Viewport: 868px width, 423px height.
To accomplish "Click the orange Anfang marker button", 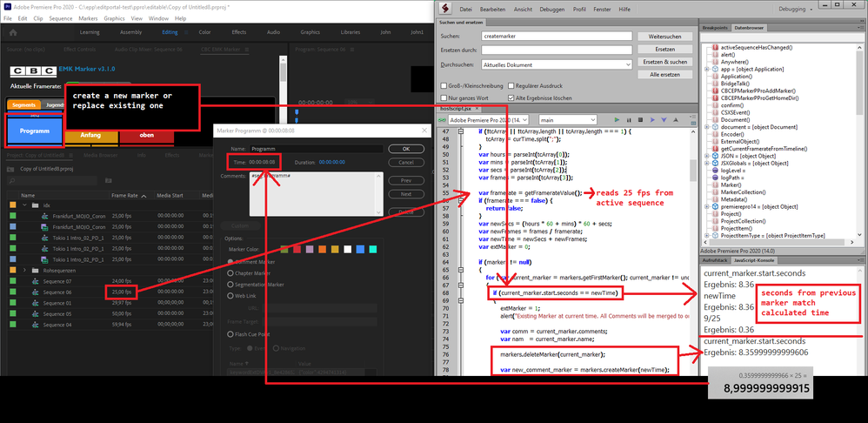I will pos(90,136).
